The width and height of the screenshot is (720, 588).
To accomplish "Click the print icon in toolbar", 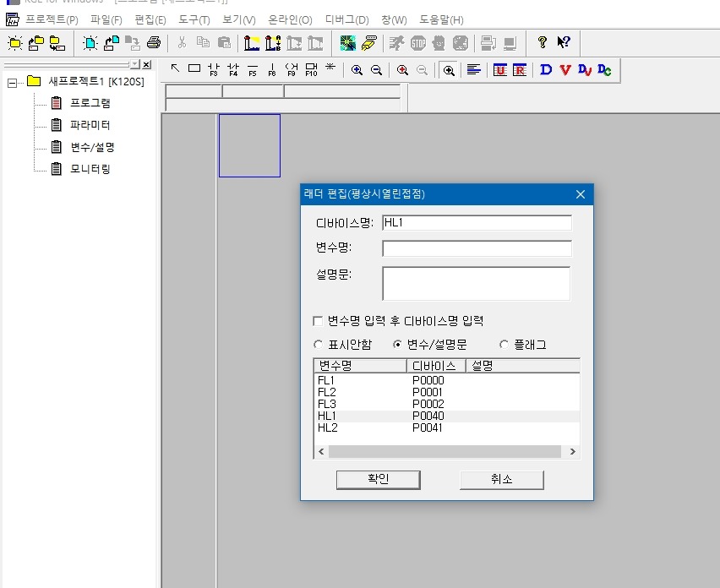I will pos(153,42).
